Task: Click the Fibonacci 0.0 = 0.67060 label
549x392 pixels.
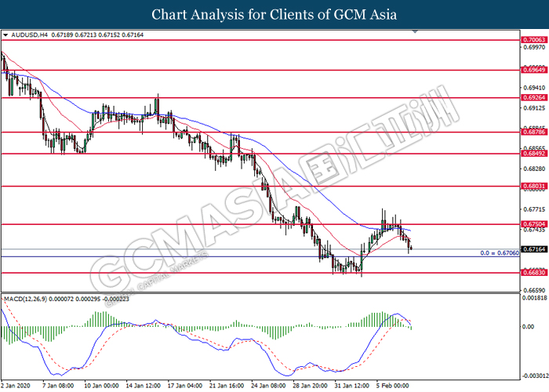Action: click(x=499, y=253)
